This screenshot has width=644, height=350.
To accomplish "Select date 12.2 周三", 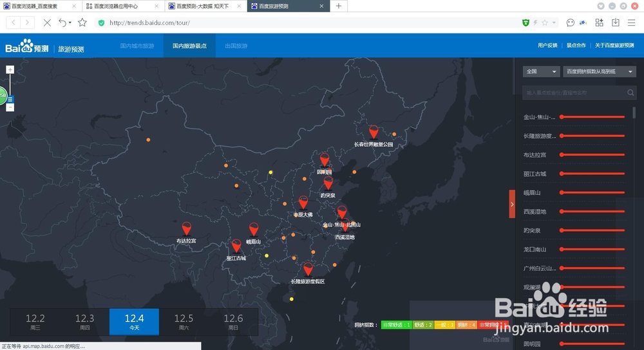I will coord(35,322).
